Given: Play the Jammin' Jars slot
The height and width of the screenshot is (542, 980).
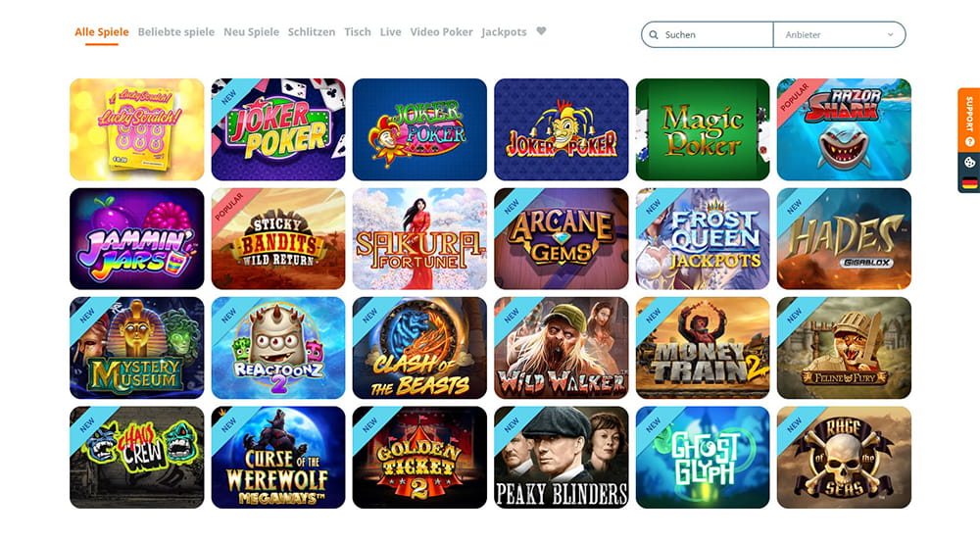Looking at the screenshot, I should tap(137, 239).
